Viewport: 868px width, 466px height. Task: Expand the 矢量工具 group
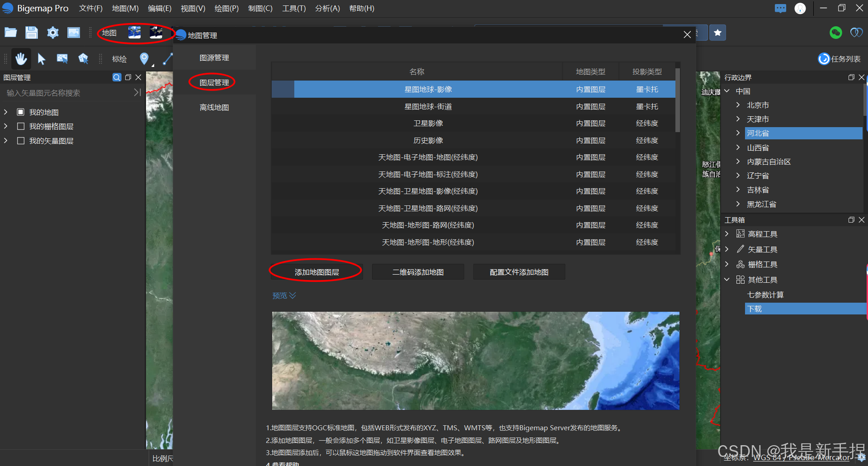coord(727,249)
